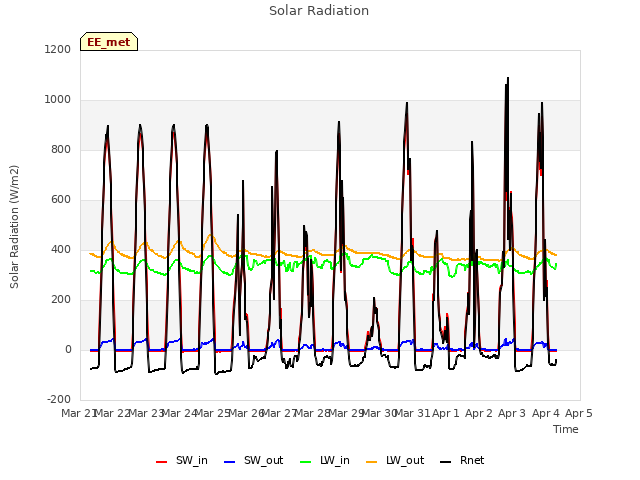Image resolution: width=640 pixels, height=480 pixels.
Task: Click the Solar Radiation chart title
Action: tap(319, 11)
